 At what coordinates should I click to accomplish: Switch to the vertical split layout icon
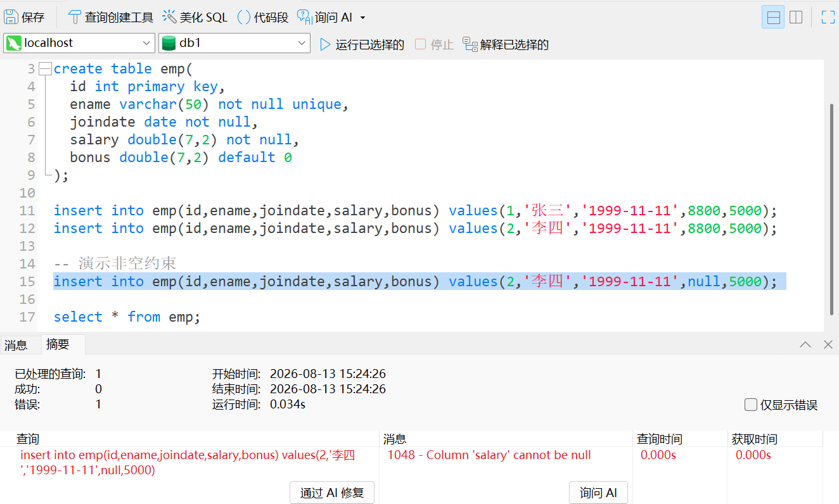(x=796, y=17)
